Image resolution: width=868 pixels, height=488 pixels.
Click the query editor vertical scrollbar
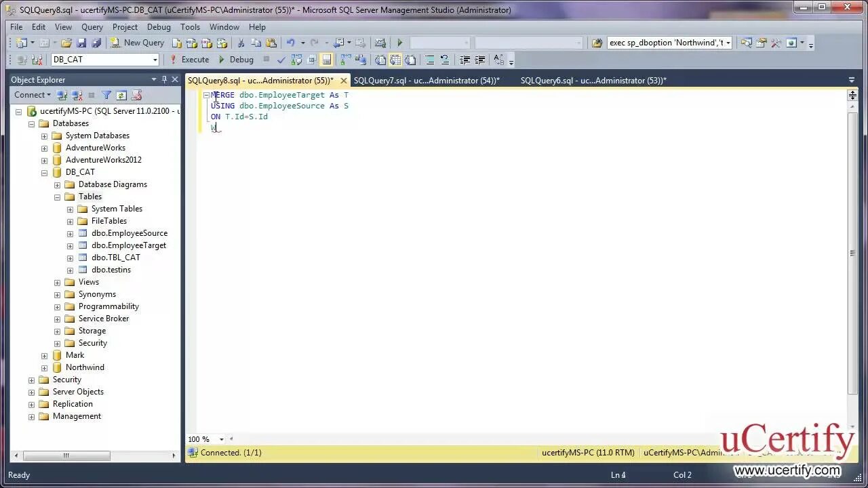pos(852,252)
